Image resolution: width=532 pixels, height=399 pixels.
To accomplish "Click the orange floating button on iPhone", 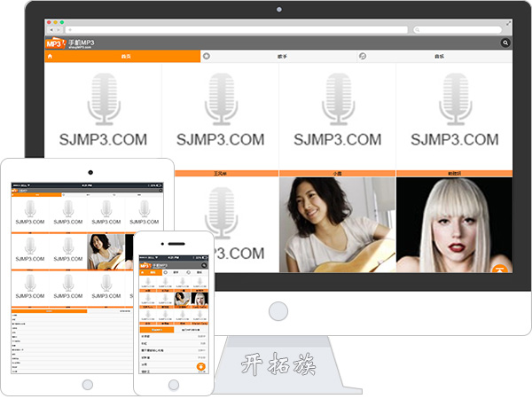I will click(x=201, y=366).
